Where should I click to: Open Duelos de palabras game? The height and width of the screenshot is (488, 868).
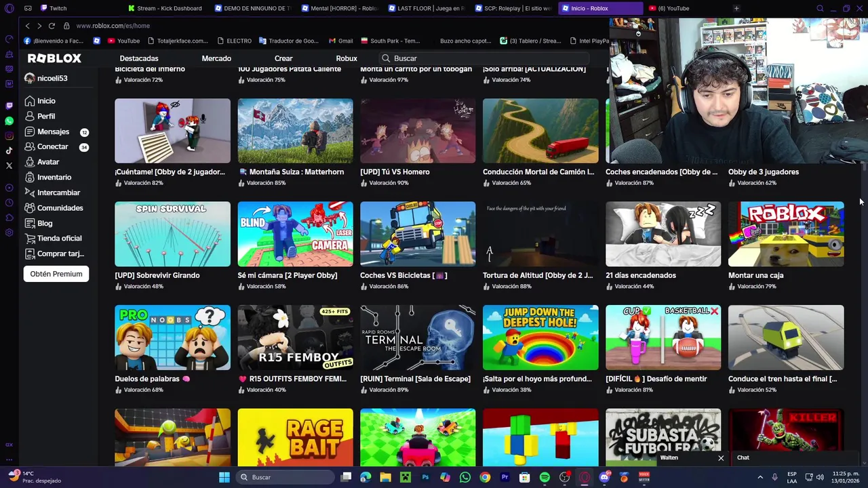coord(172,338)
